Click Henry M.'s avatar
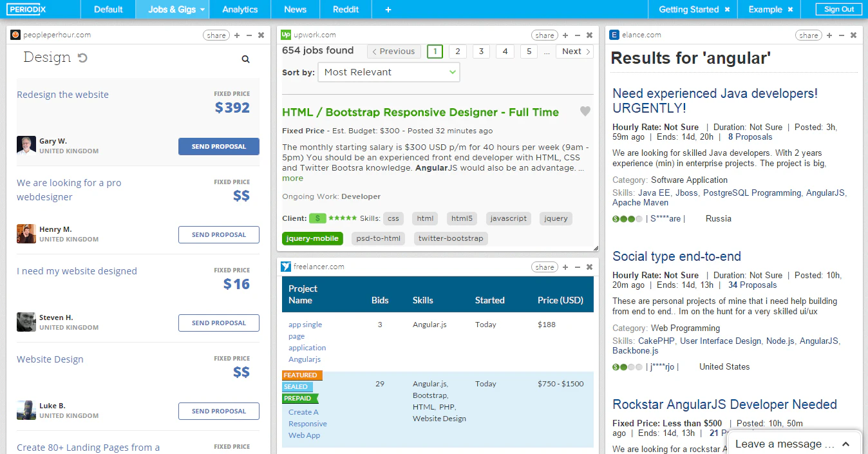Screen dimensions: 868x454 pos(26,234)
